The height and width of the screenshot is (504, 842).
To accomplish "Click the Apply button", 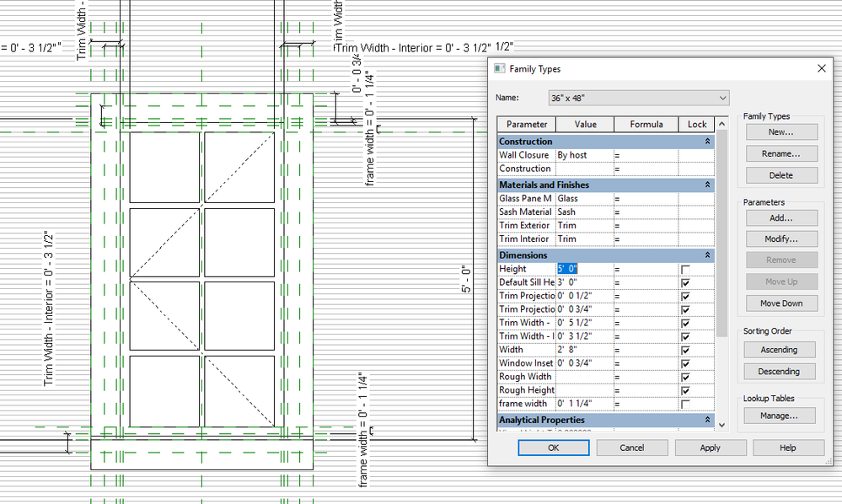I will [x=710, y=448].
